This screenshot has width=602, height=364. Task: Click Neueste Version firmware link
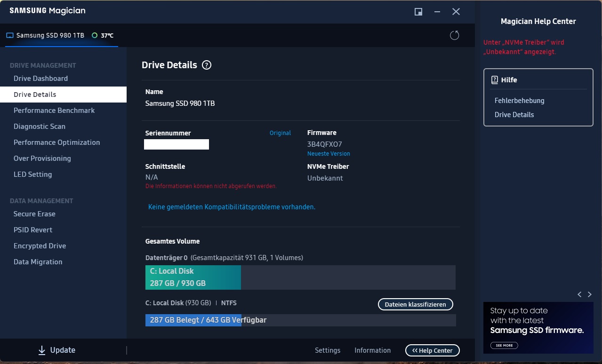(x=329, y=154)
